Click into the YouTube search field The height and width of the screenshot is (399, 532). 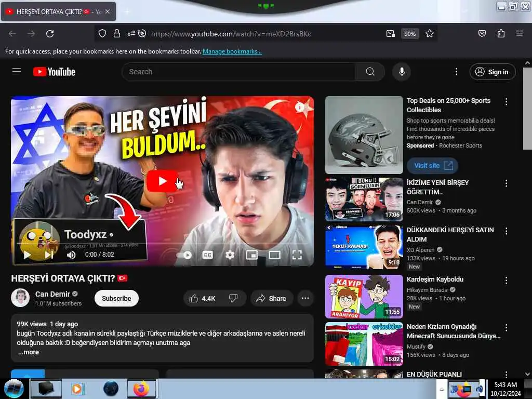(239, 72)
